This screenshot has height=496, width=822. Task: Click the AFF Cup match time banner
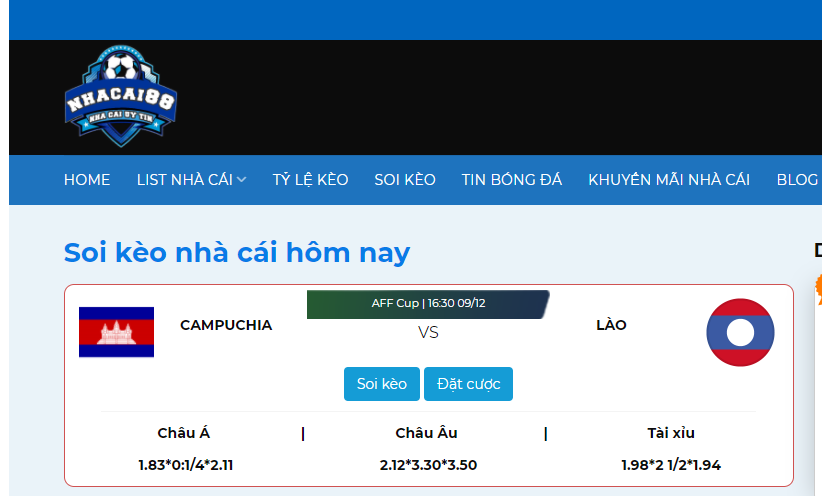click(x=428, y=303)
